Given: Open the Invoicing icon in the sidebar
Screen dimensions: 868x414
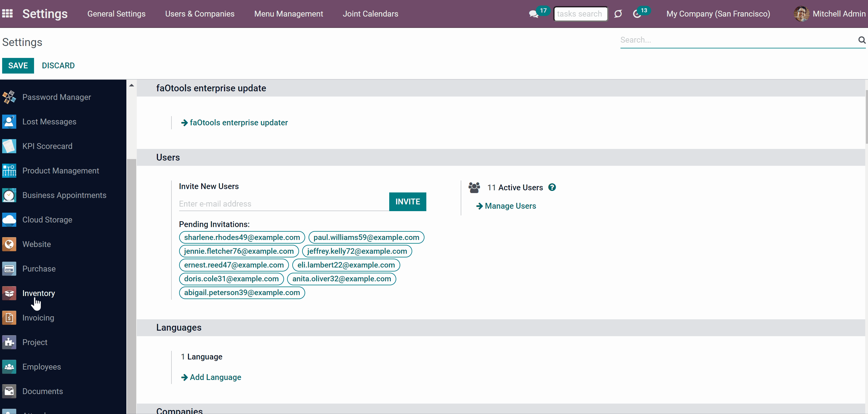Looking at the screenshot, I should point(9,318).
